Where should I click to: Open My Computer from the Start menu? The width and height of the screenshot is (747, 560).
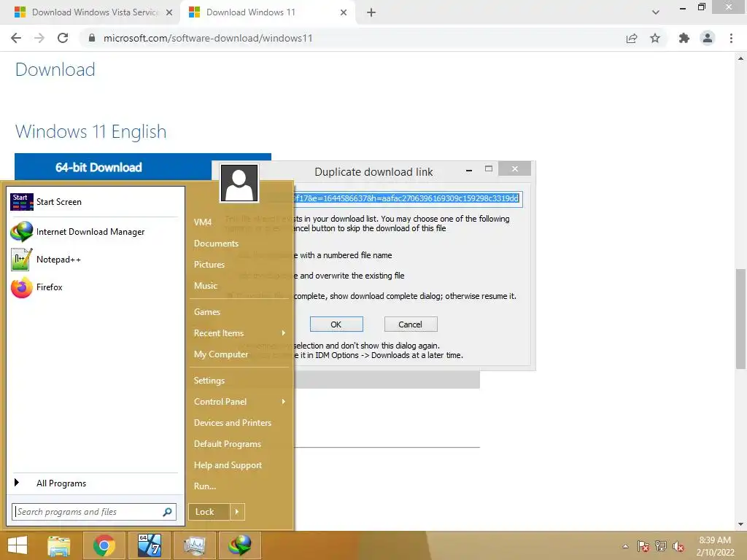pyautogui.click(x=221, y=354)
